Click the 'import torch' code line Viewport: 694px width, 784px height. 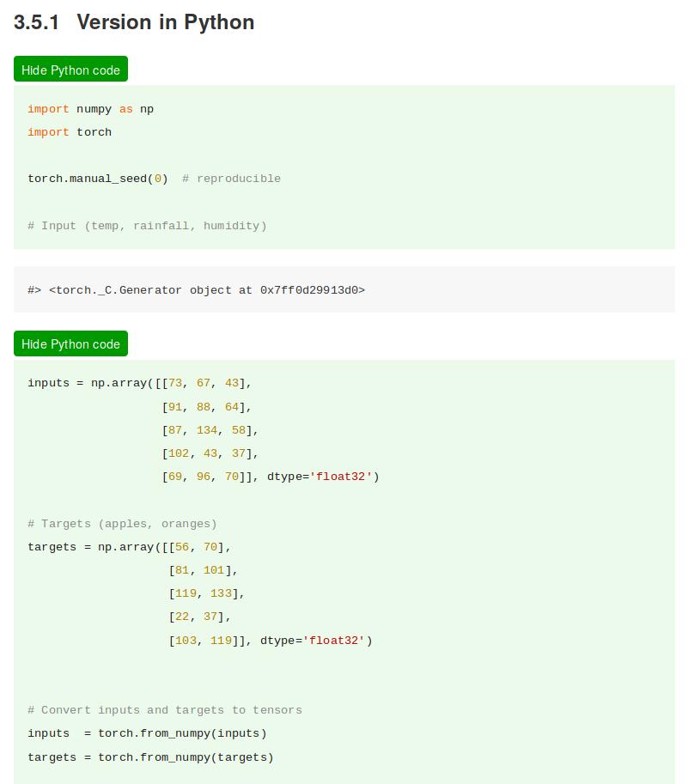[x=70, y=132]
